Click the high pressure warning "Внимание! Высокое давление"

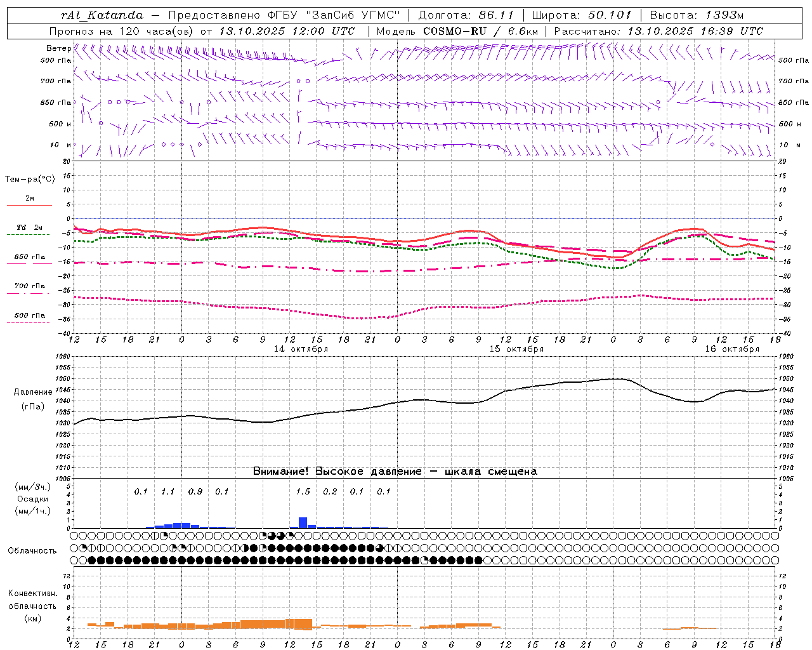[x=337, y=472]
